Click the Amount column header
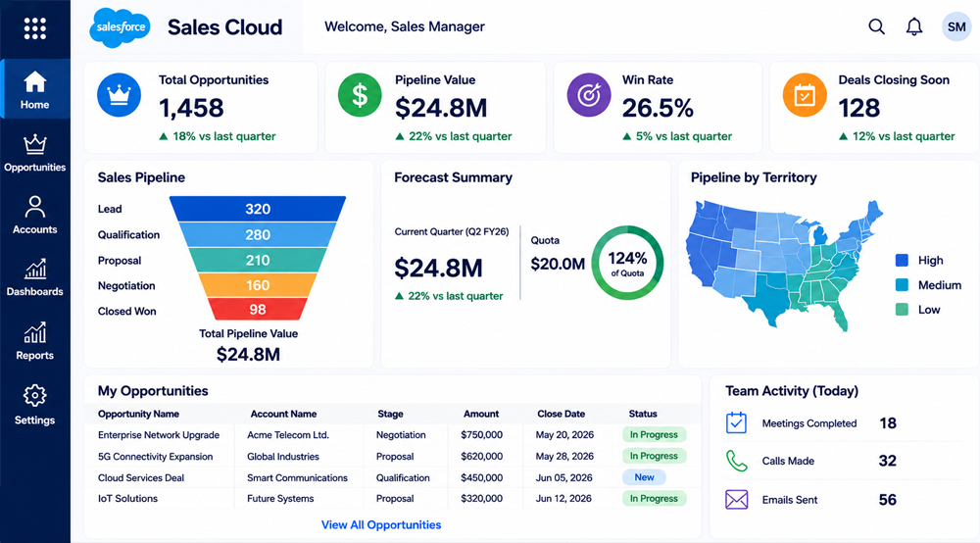The width and height of the screenshot is (980, 543). coord(481,414)
